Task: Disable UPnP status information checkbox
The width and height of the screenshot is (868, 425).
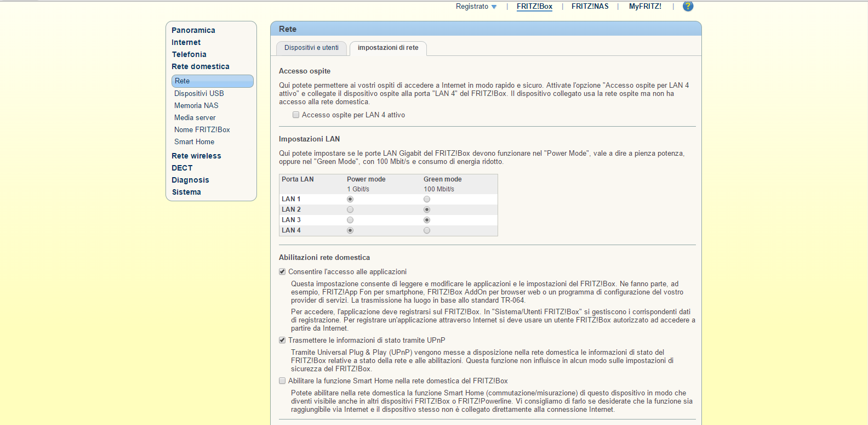Action: point(282,340)
